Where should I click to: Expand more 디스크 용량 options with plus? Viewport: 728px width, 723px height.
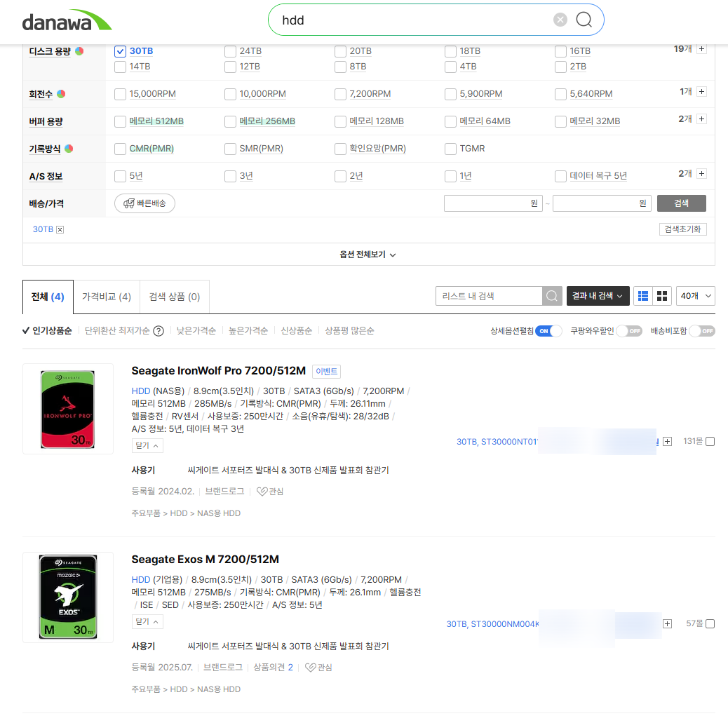pos(702,49)
